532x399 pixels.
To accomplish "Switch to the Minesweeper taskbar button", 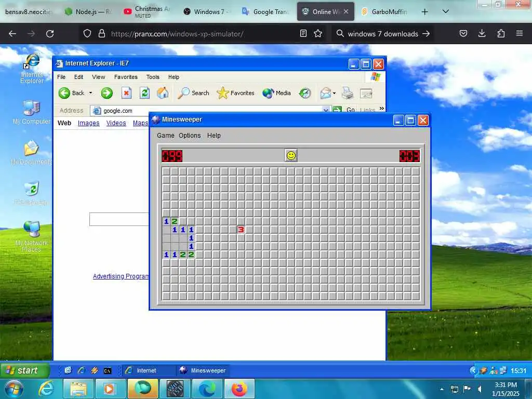I will (203, 370).
